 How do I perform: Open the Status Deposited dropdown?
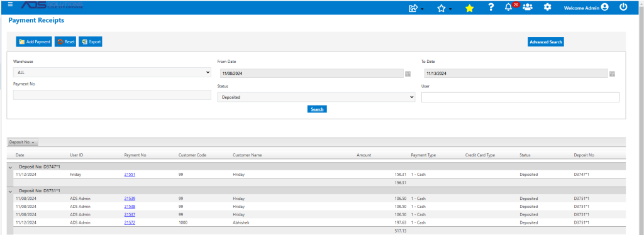pyautogui.click(x=316, y=97)
